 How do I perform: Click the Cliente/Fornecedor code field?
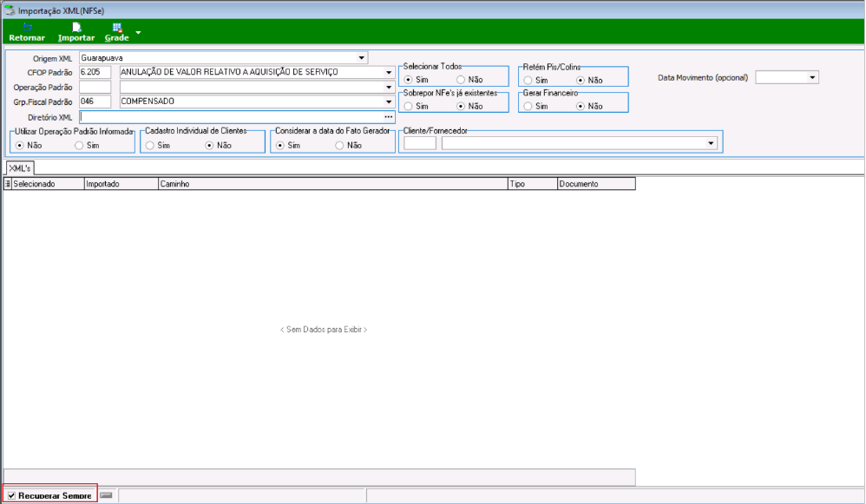(420, 143)
